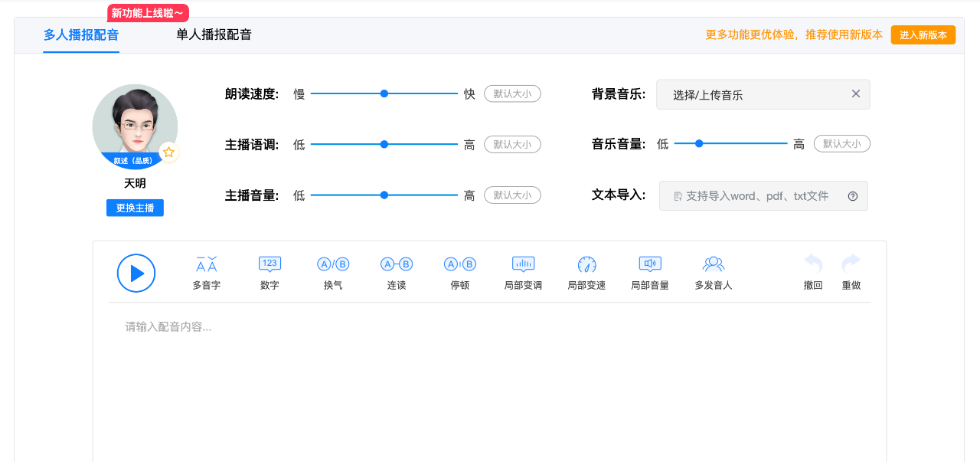Click the 撤回 undo icon
The image size is (980, 462).
(812, 272)
